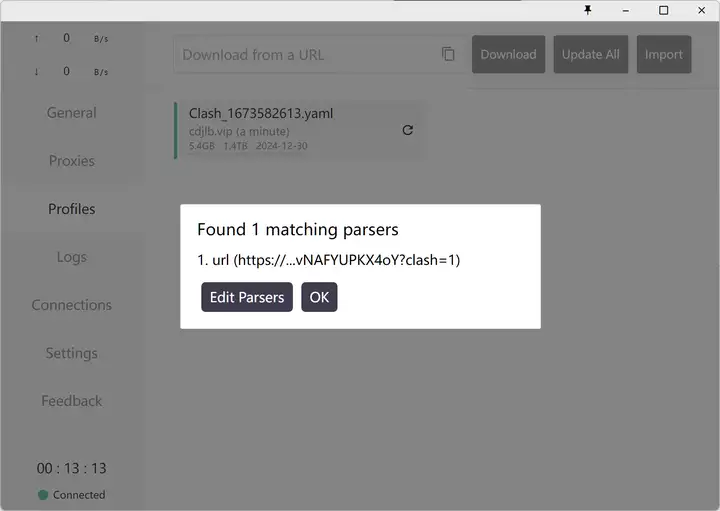
Task: Open Edit Parsers from the dialog
Action: pyautogui.click(x=247, y=297)
